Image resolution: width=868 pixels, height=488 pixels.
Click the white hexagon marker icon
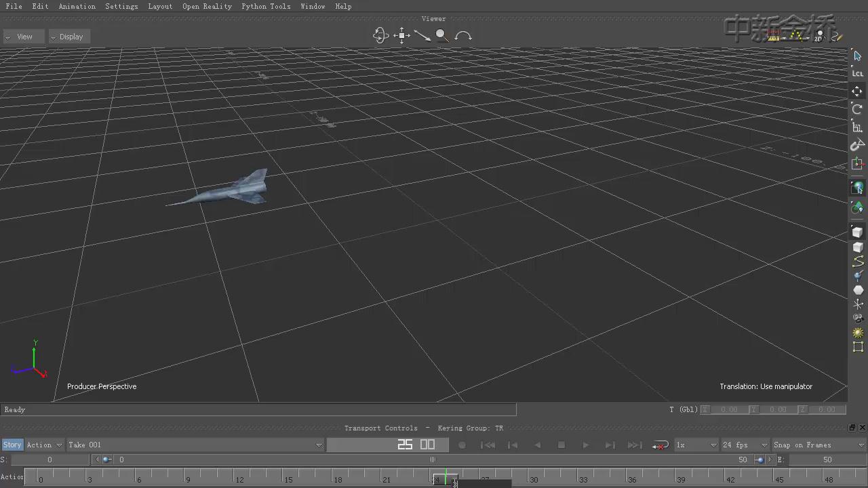pyautogui.click(x=858, y=290)
